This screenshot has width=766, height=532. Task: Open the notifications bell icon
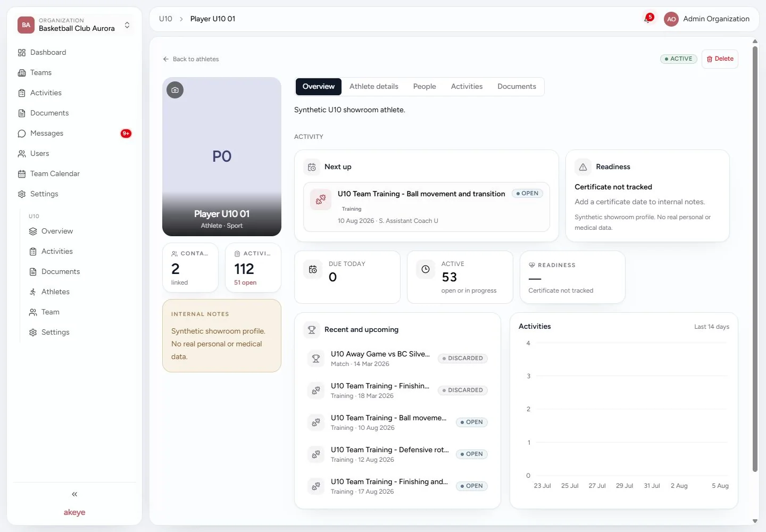click(647, 19)
